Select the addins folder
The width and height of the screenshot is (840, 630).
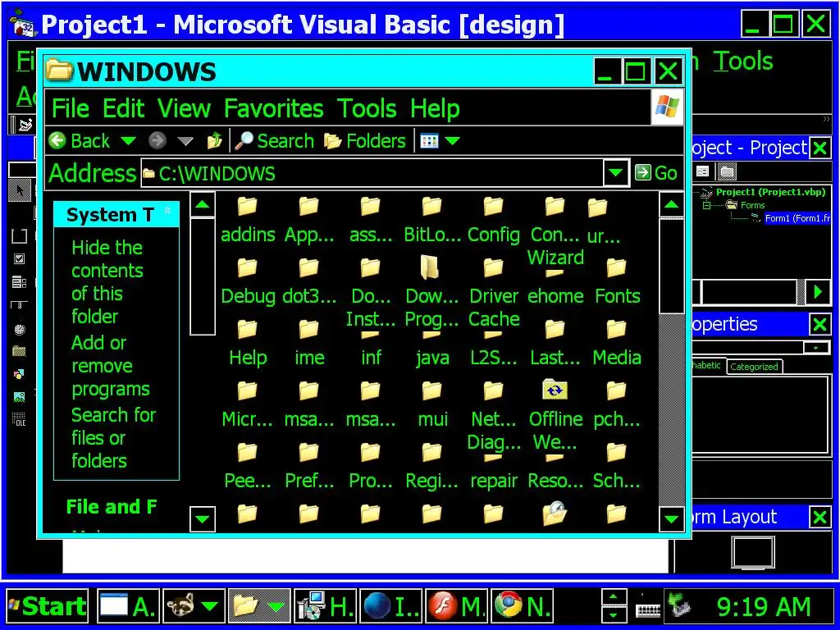coord(248,221)
